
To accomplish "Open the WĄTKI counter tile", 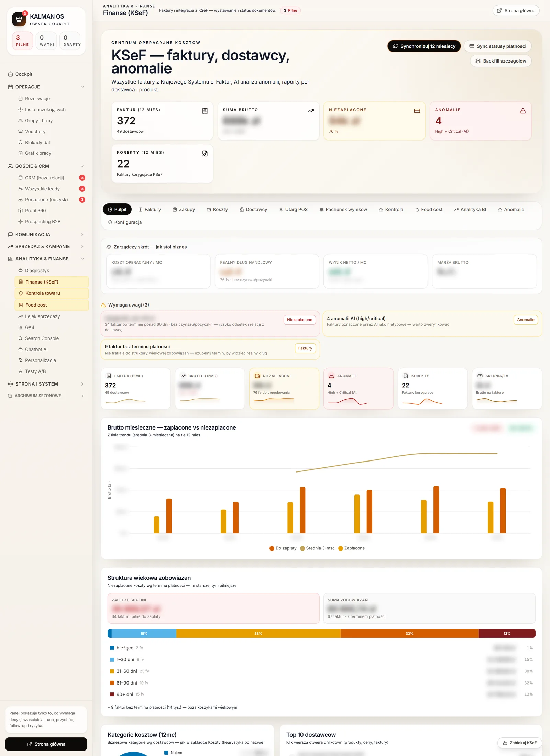I will click(x=46, y=41).
